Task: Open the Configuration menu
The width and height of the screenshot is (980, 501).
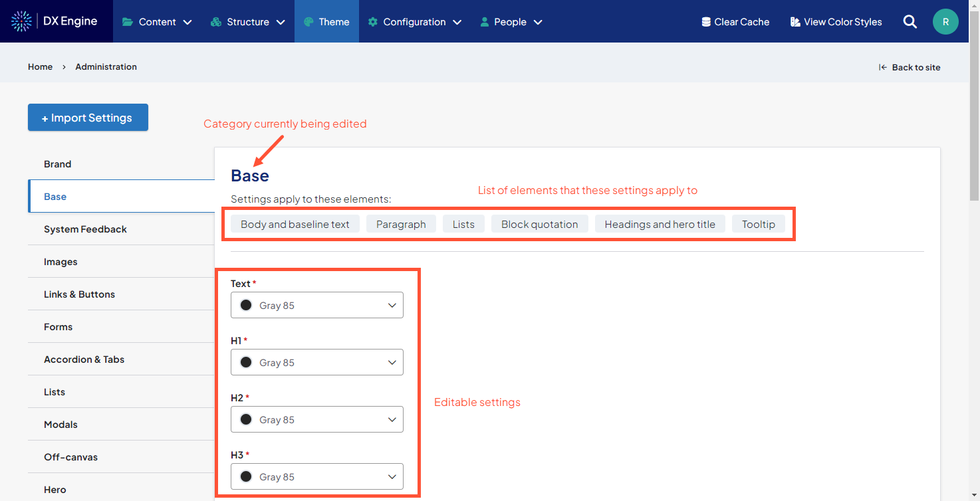Action: point(415,21)
